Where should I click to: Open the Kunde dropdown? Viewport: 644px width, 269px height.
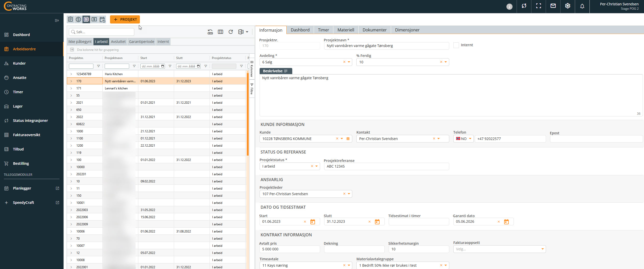342,139
